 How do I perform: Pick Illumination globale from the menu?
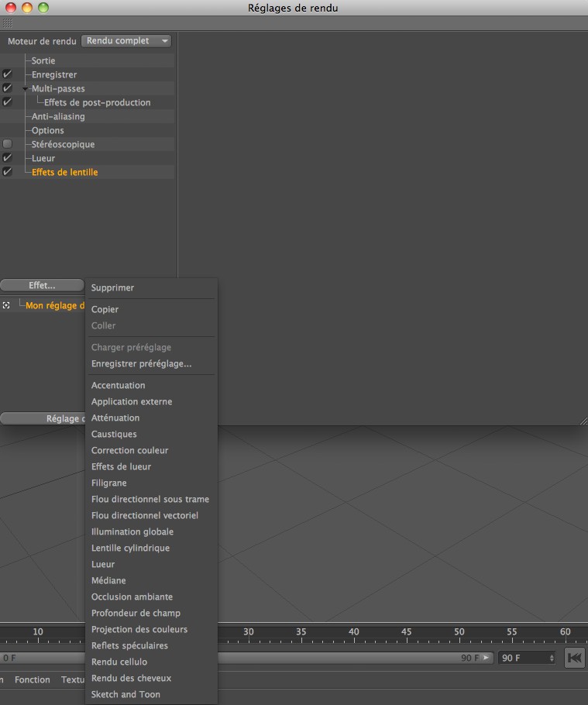tap(132, 531)
